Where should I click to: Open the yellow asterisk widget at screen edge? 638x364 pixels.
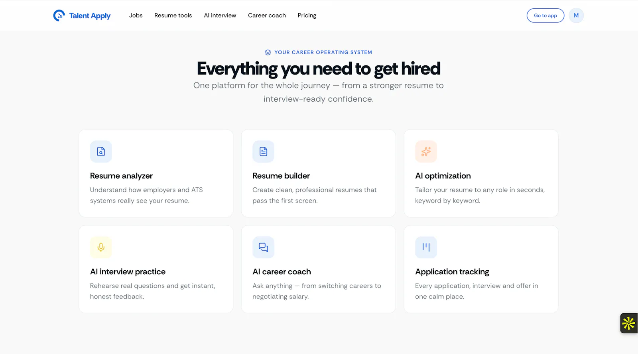[x=629, y=323]
